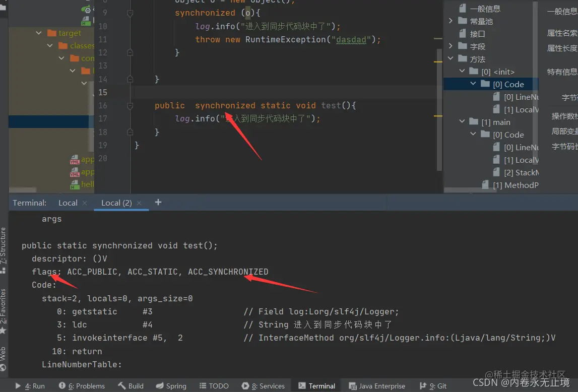Click the editor's vertical scrollbar
The width and height of the screenshot is (578, 392).
click(439, 110)
